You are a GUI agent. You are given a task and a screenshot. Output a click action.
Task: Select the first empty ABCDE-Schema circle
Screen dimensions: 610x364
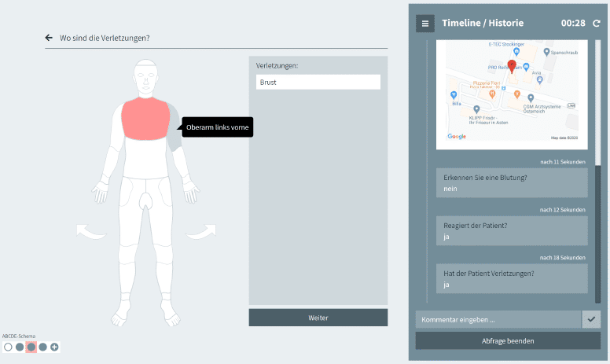click(8, 347)
